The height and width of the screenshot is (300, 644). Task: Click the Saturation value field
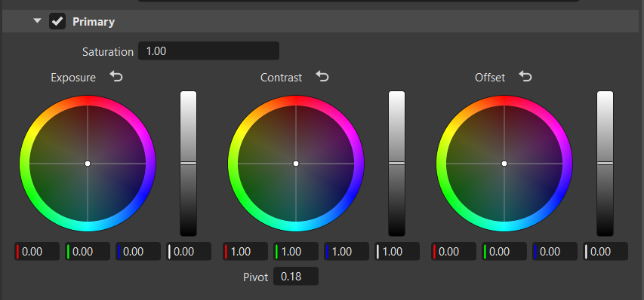208,51
